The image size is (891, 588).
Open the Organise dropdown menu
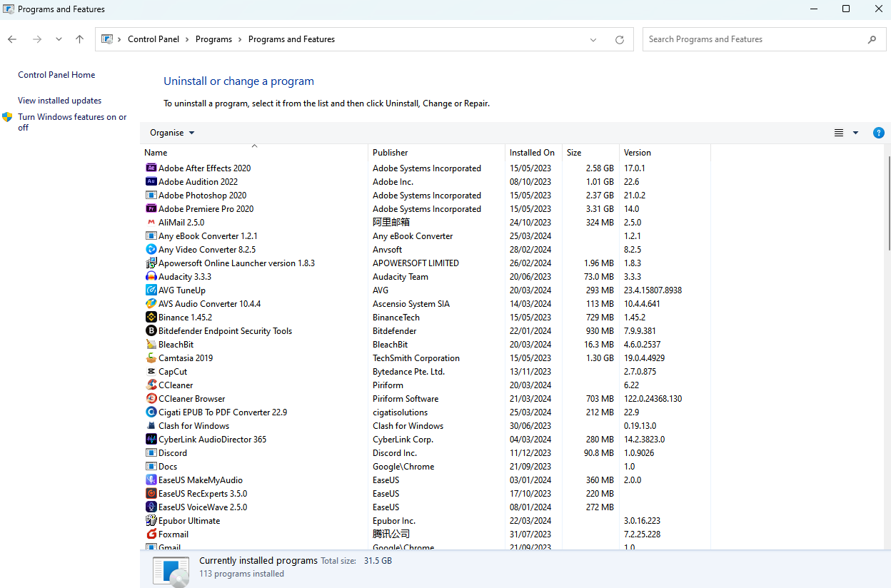172,133
